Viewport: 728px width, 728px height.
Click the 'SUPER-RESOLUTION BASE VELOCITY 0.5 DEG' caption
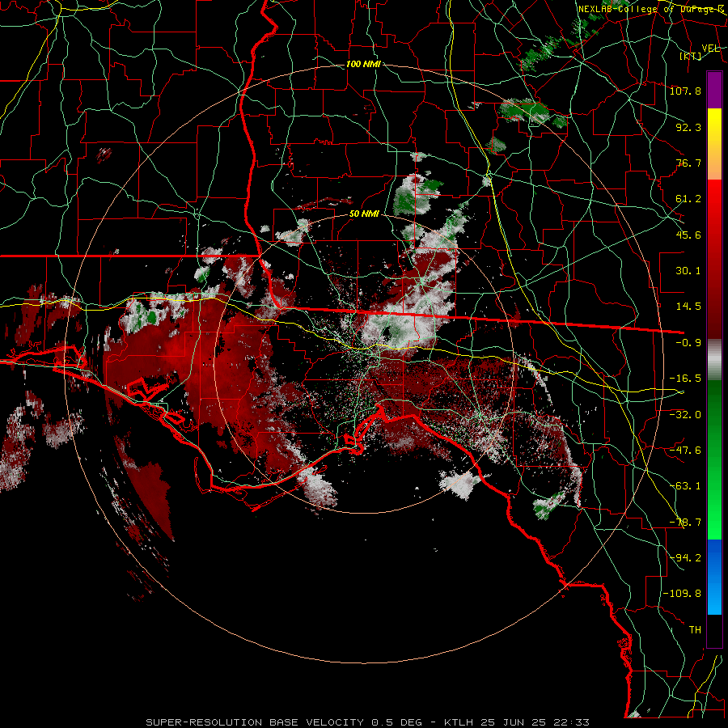pyautogui.click(x=284, y=722)
